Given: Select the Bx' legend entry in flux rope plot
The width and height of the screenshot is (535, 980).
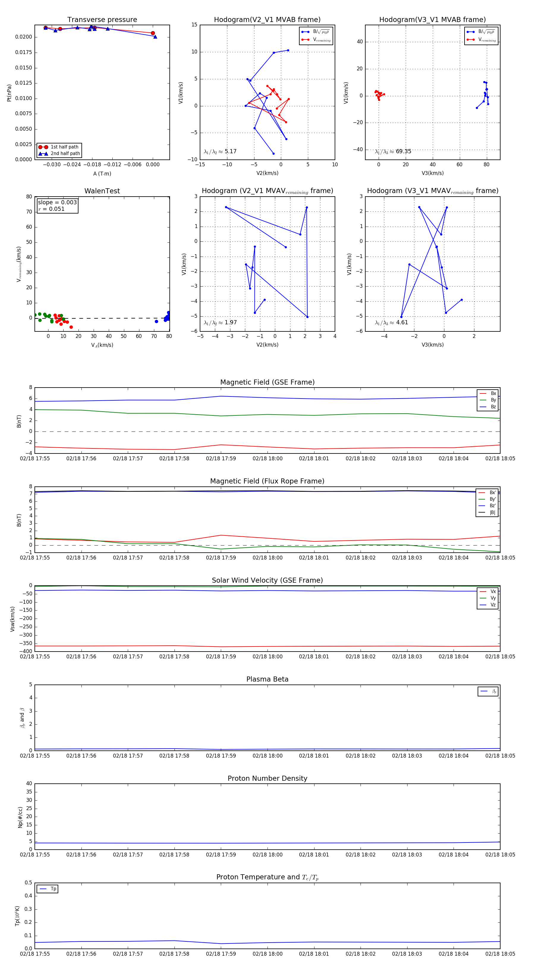Looking at the screenshot, I should tap(487, 492).
